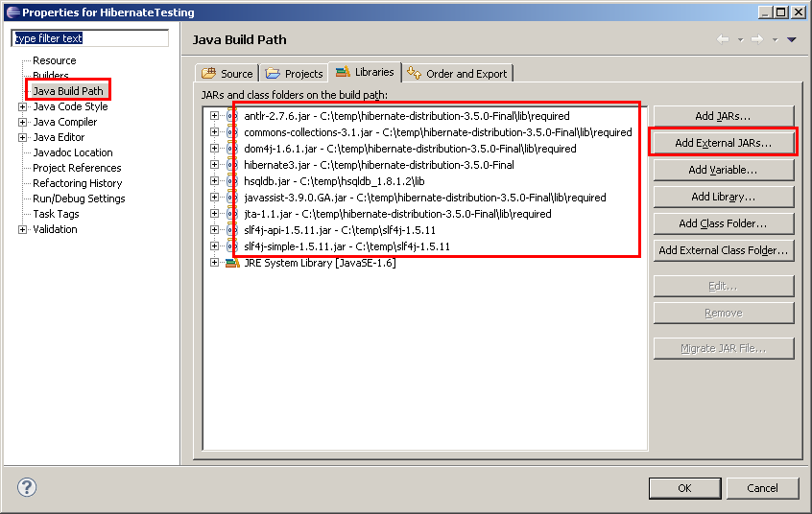The height and width of the screenshot is (514, 812).
Task: Open the view menu triangle in header
Action: (792, 40)
